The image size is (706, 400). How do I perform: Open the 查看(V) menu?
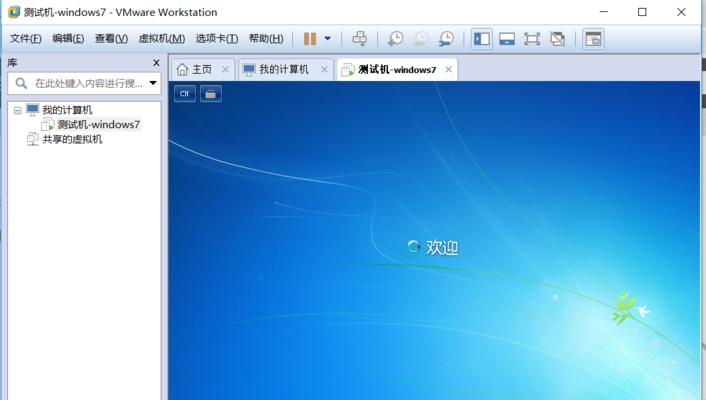(x=111, y=39)
